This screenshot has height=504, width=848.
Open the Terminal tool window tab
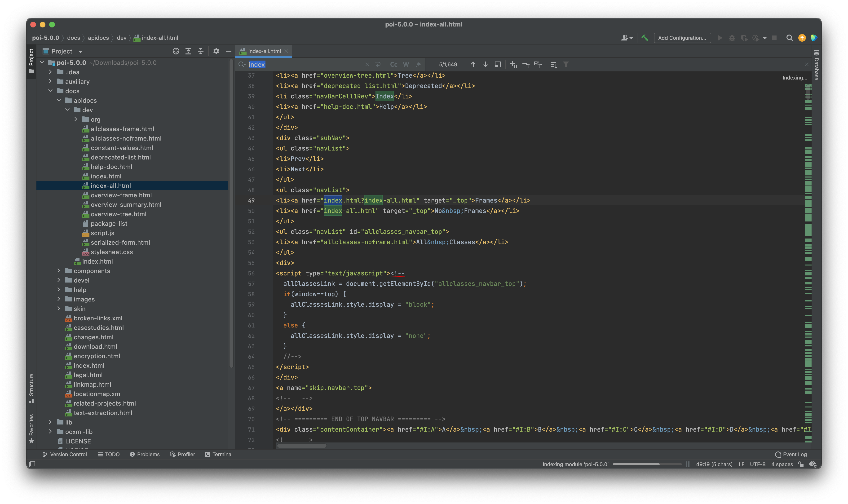(219, 454)
